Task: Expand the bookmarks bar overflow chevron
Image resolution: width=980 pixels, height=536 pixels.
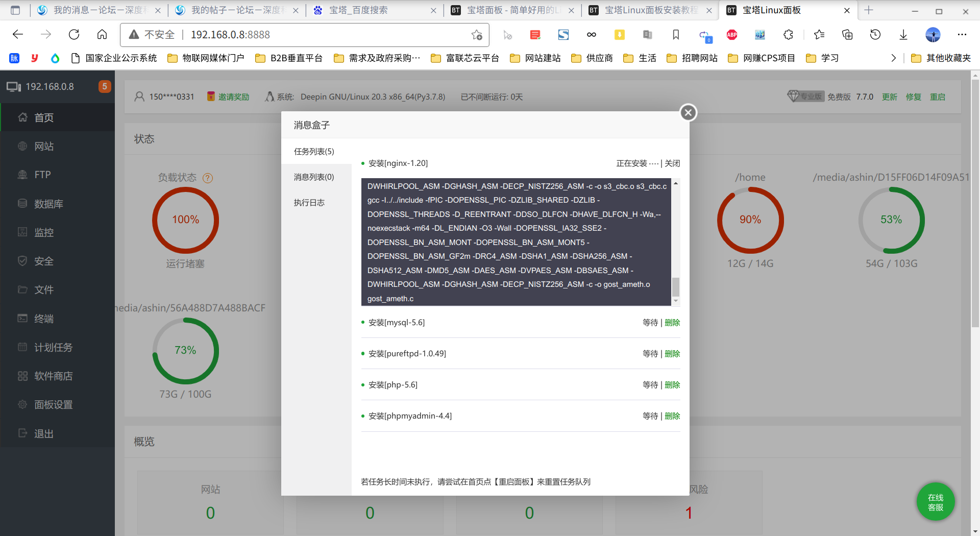Action: tap(893, 58)
